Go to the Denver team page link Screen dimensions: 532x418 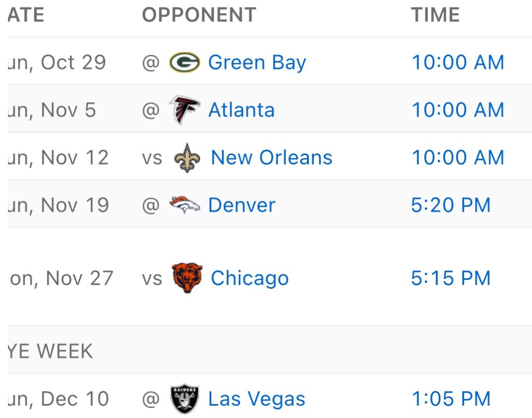tap(241, 205)
